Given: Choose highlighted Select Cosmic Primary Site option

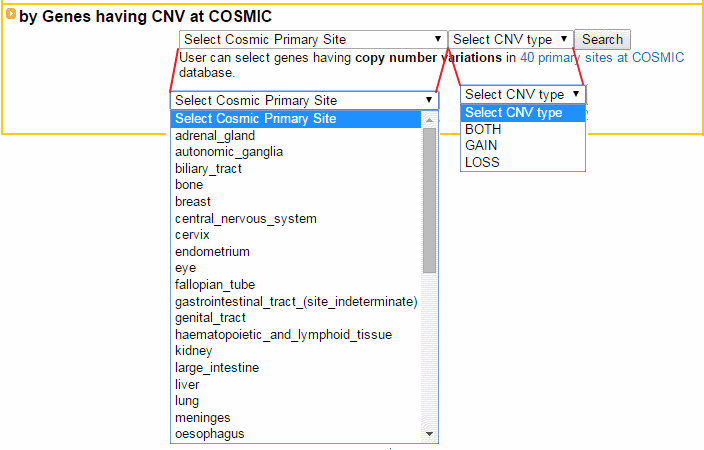Looking at the screenshot, I should 295,119.
